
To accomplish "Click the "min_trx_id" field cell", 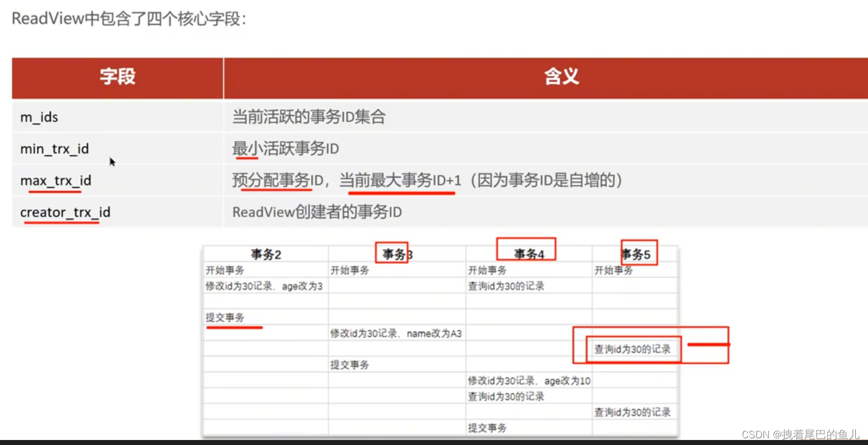I will [x=117, y=149].
